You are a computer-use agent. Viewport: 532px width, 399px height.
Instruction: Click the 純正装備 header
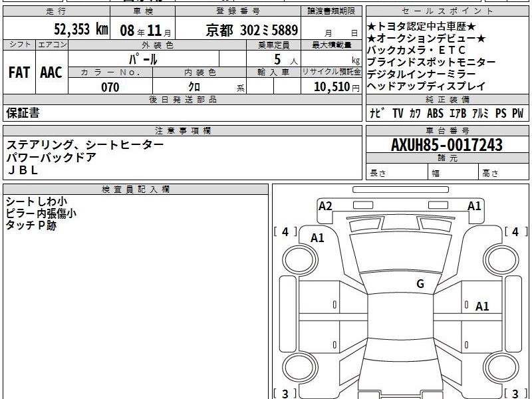(447, 99)
